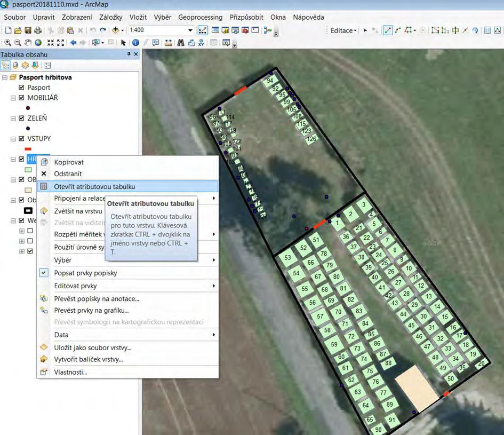Uncheck the VSTUPY layer checkbox
The image size is (504, 435).
(x=21, y=139)
